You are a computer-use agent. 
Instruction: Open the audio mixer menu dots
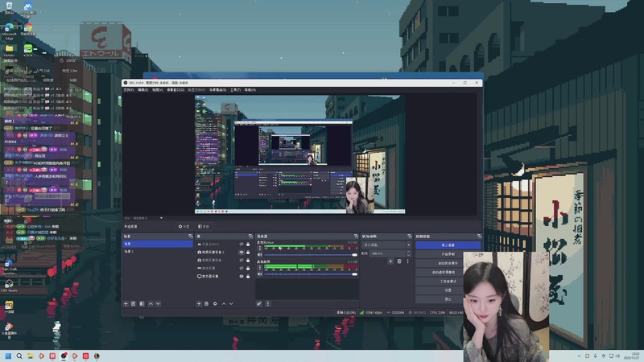click(x=268, y=304)
